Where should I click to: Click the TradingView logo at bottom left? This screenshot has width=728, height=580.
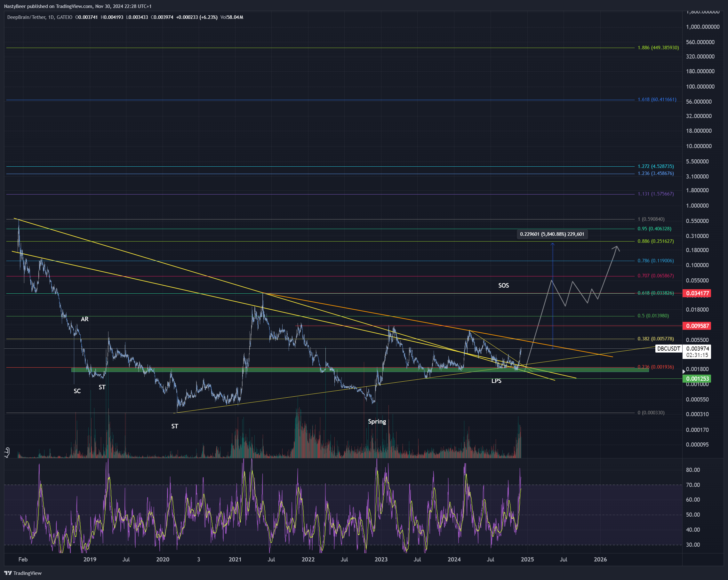coord(23,573)
